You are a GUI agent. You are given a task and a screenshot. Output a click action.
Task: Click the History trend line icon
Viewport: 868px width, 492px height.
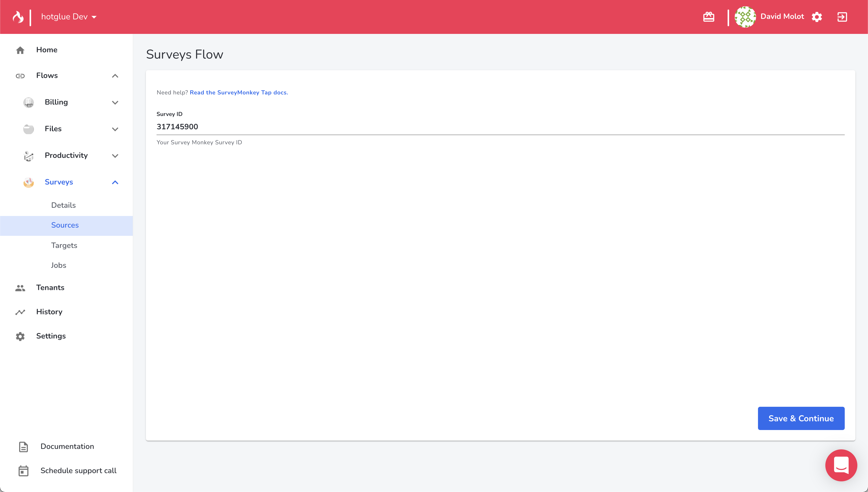pyautogui.click(x=20, y=312)
